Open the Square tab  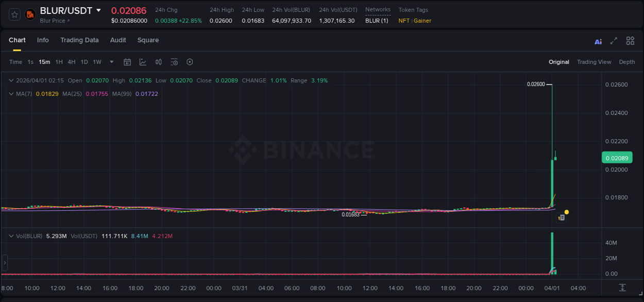tap(148, 40)
